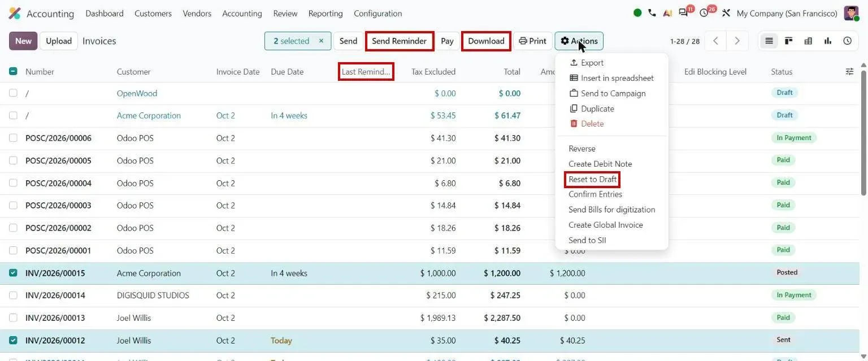868x361 pixels.
Task: Open the Customers menu
Action: [x=153, y=14]
